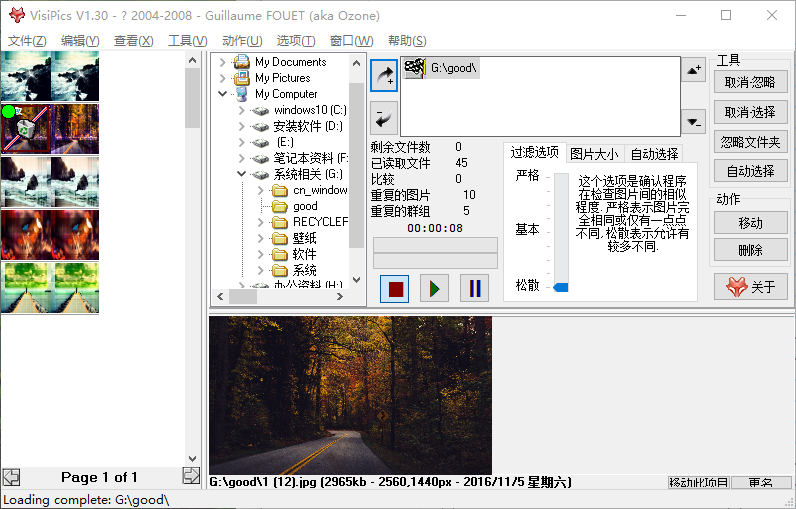The image size is (796, 509).
Task: Select the green landscape thumbnail pair
Action: point(50,287)
